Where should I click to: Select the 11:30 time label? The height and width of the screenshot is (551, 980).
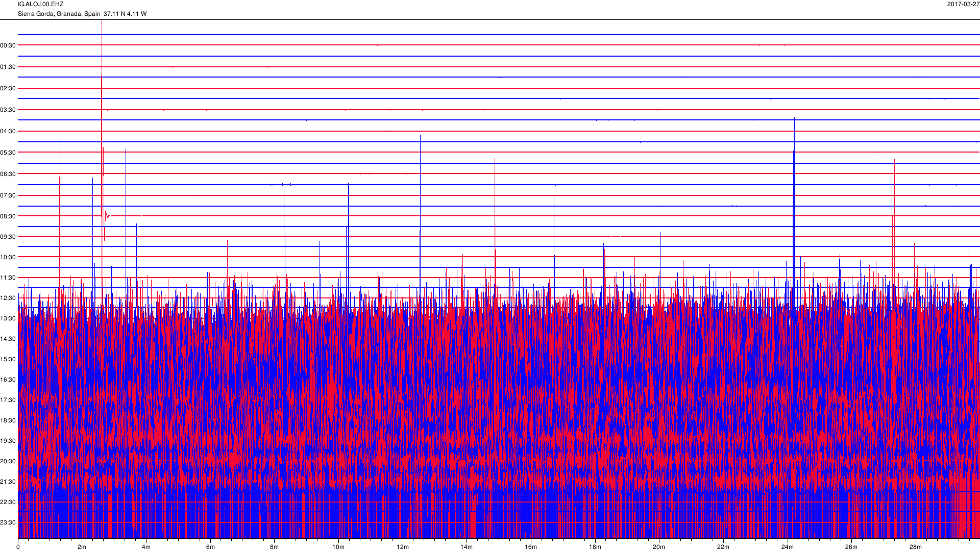pyautogui.click(x=8, y=278)
